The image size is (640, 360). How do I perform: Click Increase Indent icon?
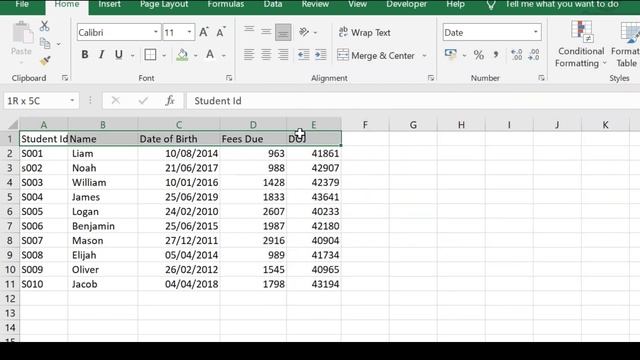click(x=321, y=55)
